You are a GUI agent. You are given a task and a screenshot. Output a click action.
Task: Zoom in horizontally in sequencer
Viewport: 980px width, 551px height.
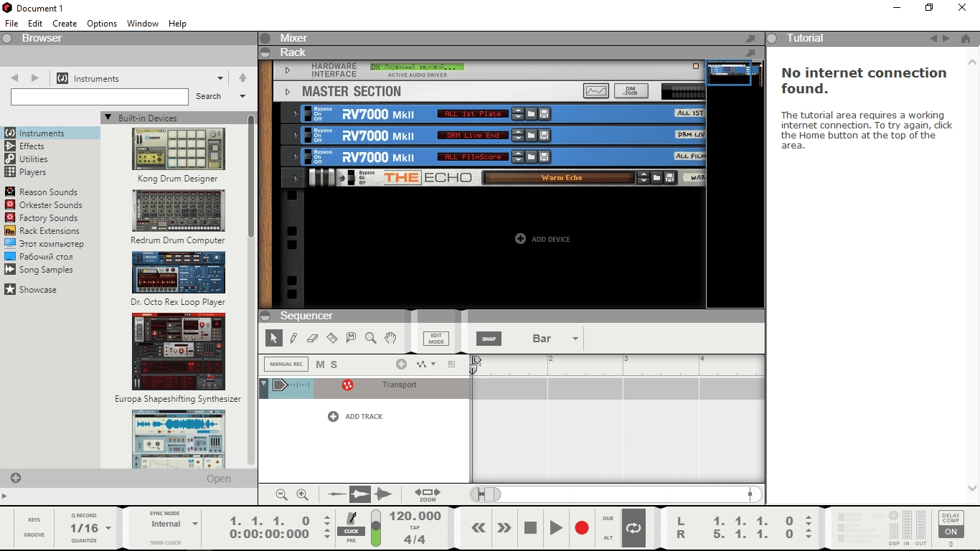tap(302, 494)
